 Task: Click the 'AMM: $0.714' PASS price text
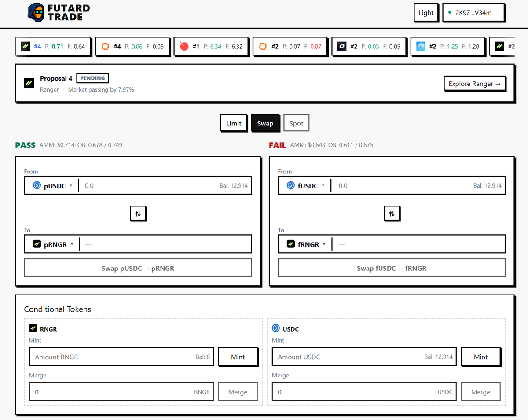click(x=56, y=145)
